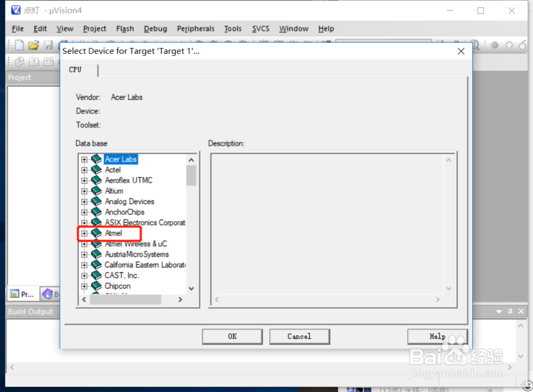Click the first build toolbar icon

pyautogui.click(x=20, y=61)
